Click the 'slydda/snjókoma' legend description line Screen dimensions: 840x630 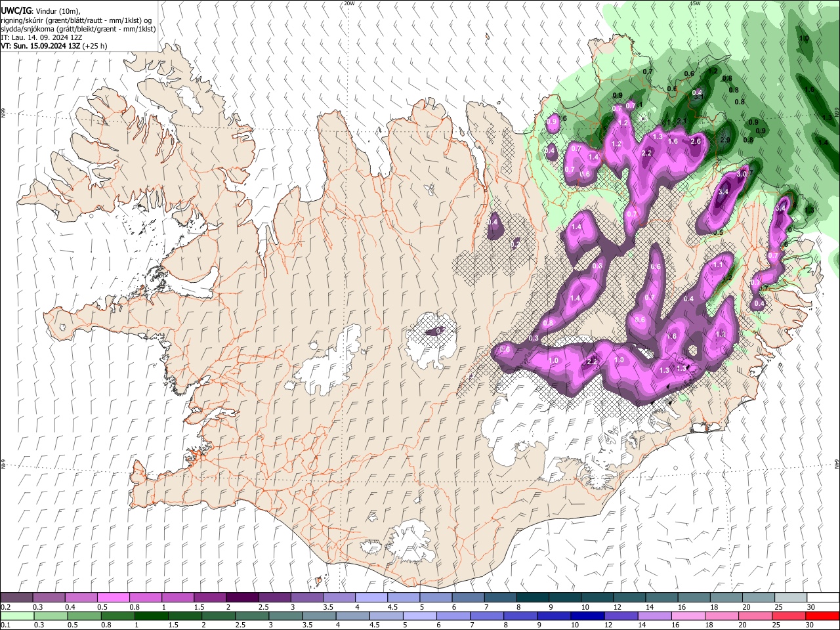click(78, 29)
